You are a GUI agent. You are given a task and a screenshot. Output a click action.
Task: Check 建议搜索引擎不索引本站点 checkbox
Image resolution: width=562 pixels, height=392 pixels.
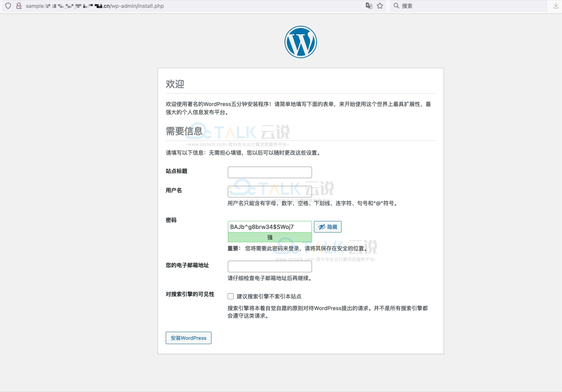pos(231,296)
